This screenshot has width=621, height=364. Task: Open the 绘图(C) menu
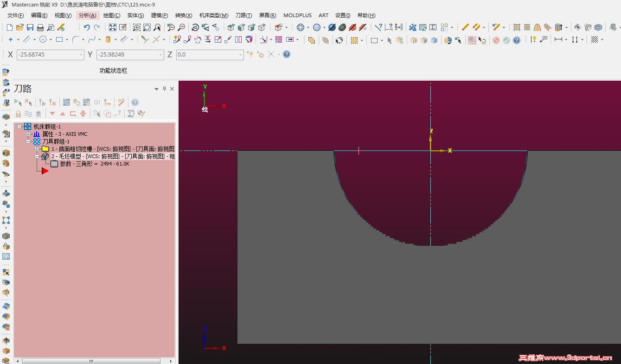[x=112, y=15]
